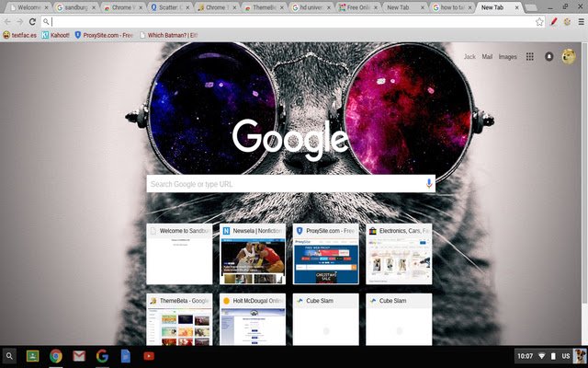Switch to the Welcome tab
The height and width of the screenshot is (368, 588).
[29, 7]
